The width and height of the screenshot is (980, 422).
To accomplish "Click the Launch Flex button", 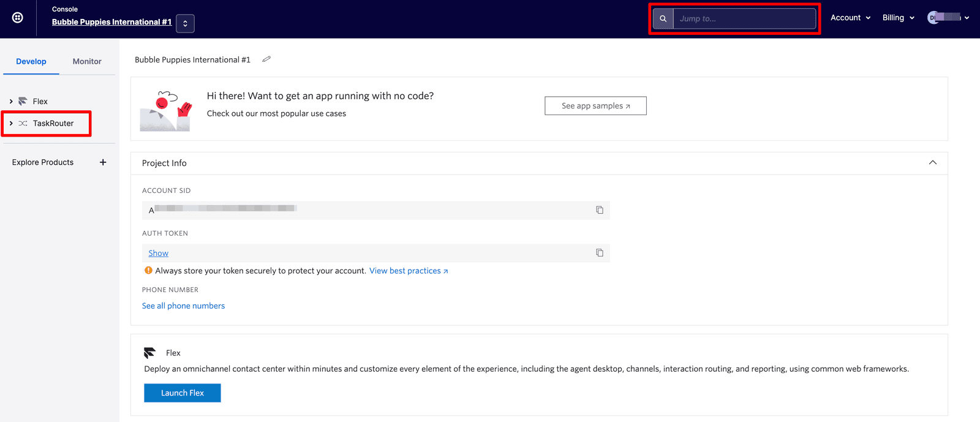I will (x=183, y=393).
